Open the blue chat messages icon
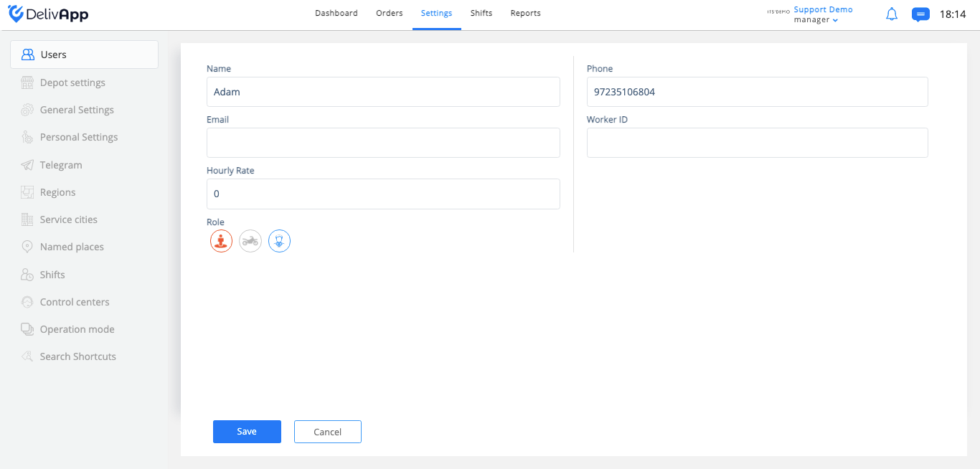The image size is (980, 469). pyautogui.click(x=920, y=14)
